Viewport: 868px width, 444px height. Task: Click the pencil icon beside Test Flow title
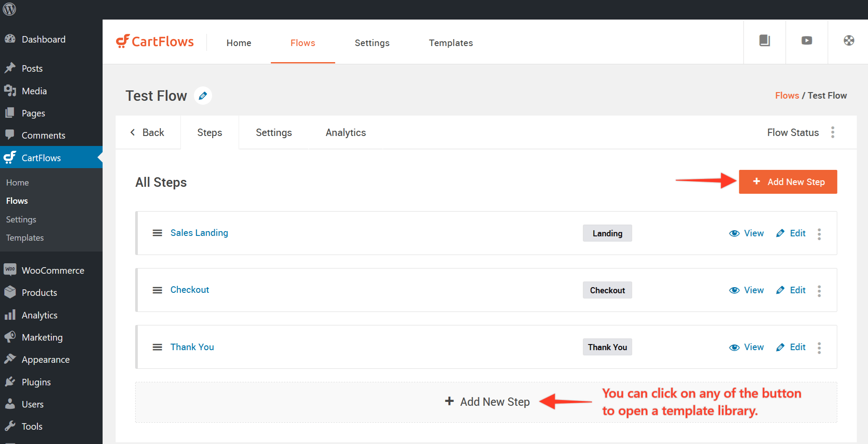point(203,96)
